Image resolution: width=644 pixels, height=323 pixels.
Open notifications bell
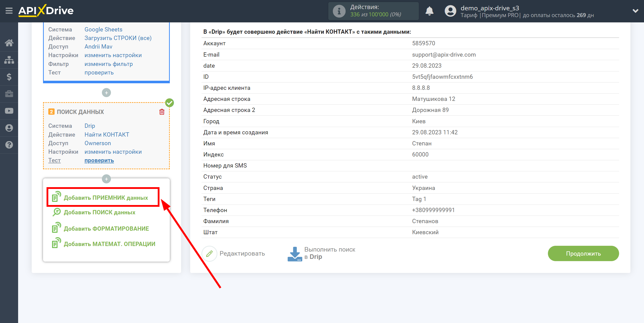click(x=429, y=11)
